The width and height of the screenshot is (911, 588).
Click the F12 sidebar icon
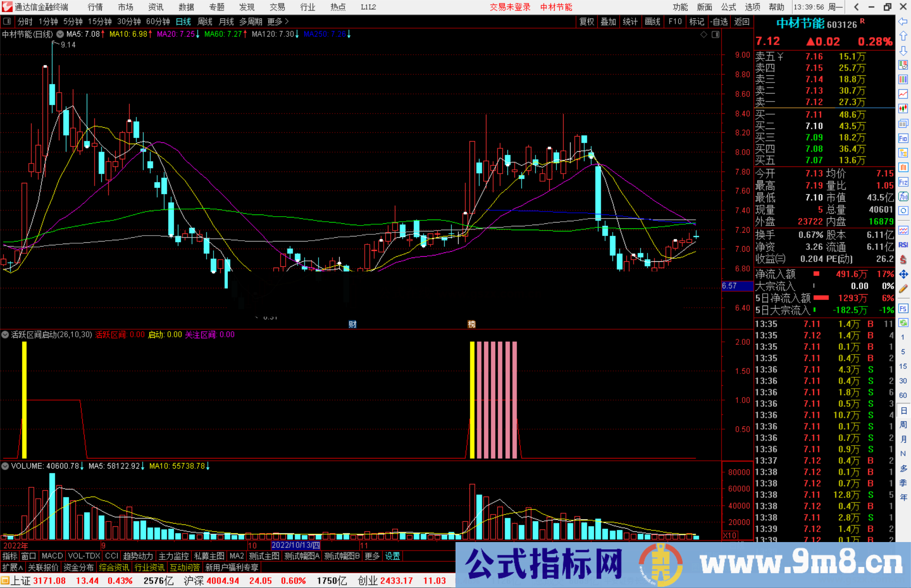click(x=903, y=182)
